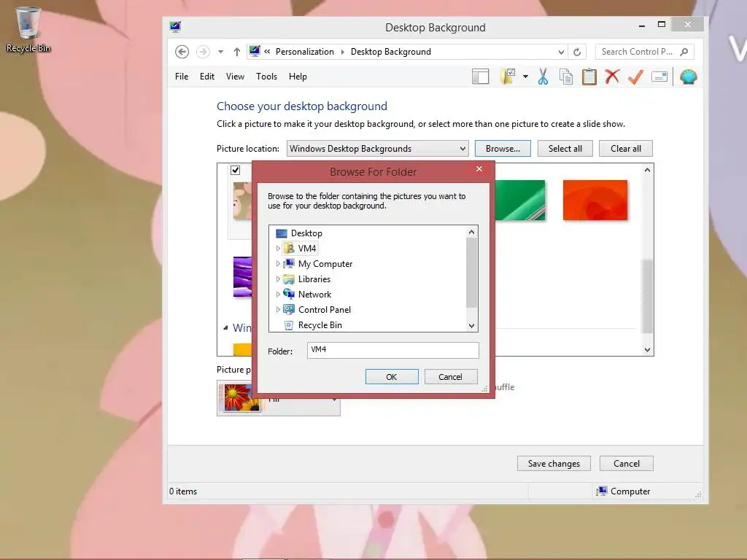This screenshot has width=747, height=560.
Task: Open the Tools menu
Action: coord(266,77)
